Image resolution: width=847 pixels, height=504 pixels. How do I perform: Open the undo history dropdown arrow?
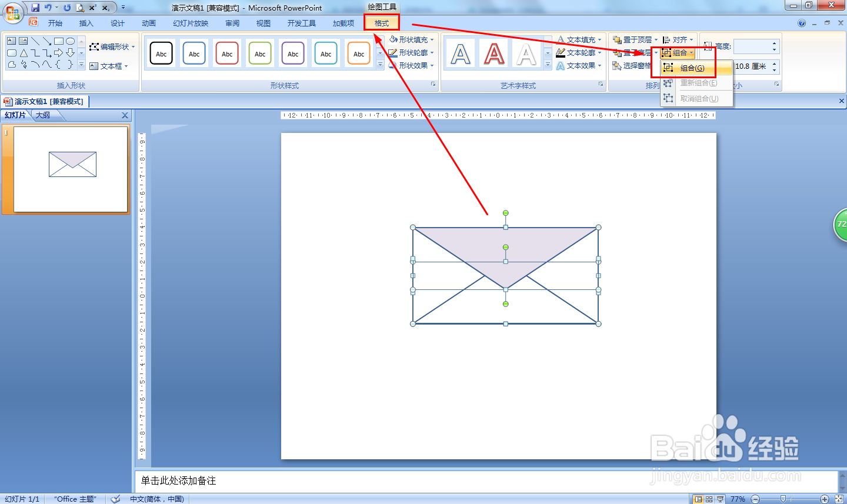[x=56, y=8]
